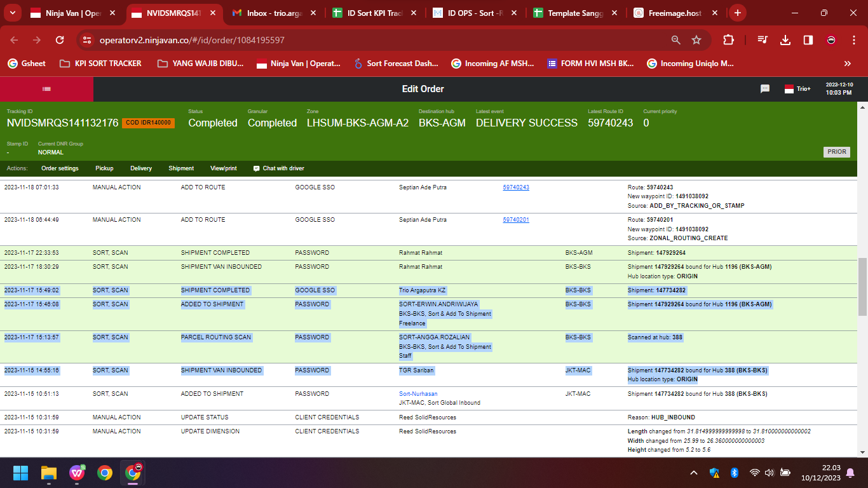The width and height of the screenshot is (868, 488).
Task: Open the chat messages icon in header
Action: pyautogui.click(x=765, y=89)
